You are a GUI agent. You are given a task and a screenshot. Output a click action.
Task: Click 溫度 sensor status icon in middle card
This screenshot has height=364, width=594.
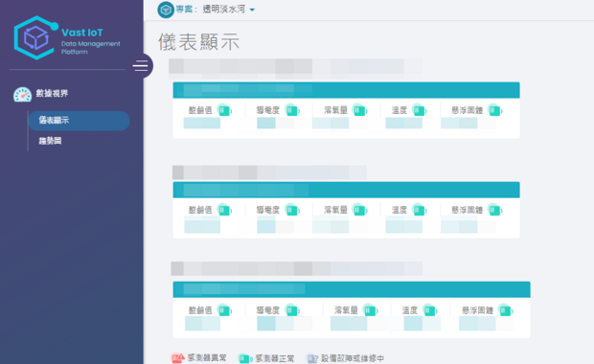tap(419, 210)
